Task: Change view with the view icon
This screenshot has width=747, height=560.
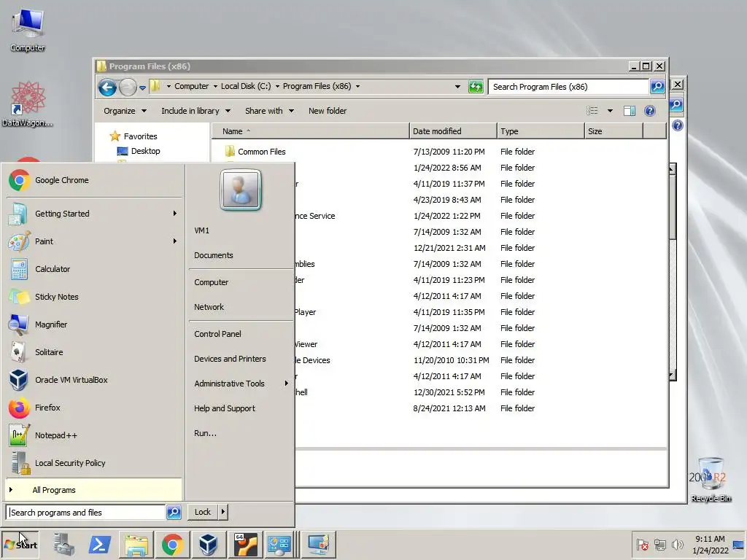Action: click(592, 111)
